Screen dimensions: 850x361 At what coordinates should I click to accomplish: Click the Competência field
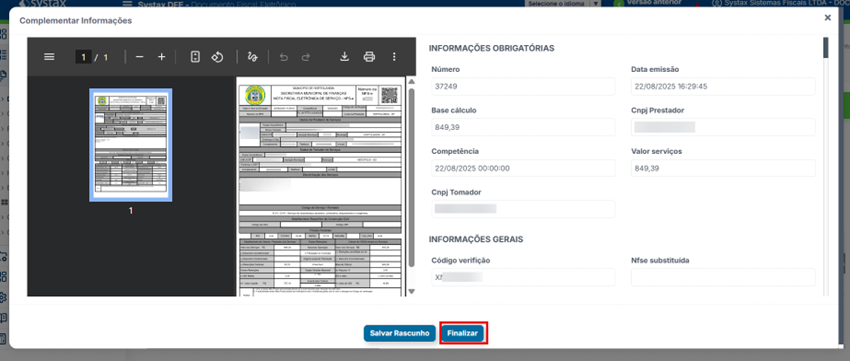point(523,168)
